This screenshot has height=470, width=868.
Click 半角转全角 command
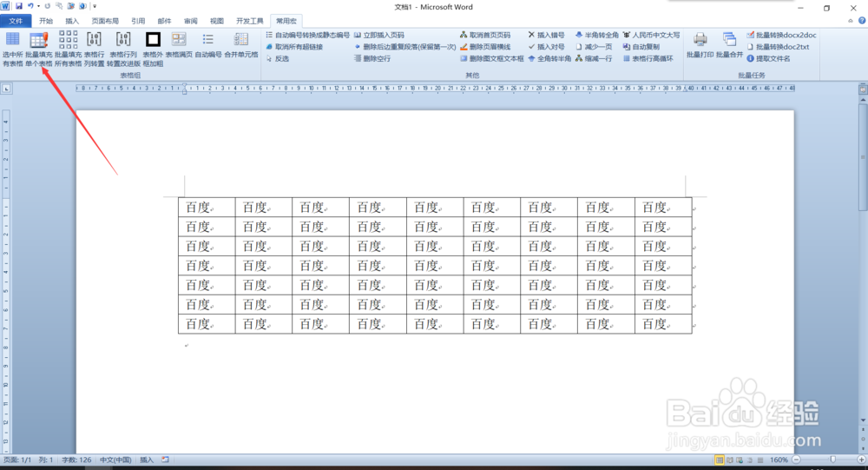tap(597, 35)
